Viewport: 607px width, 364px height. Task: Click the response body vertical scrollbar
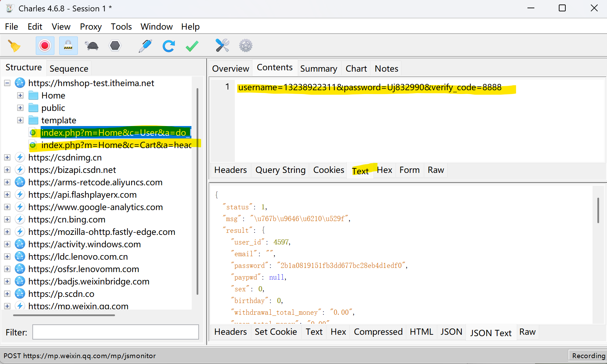point(598,210)
